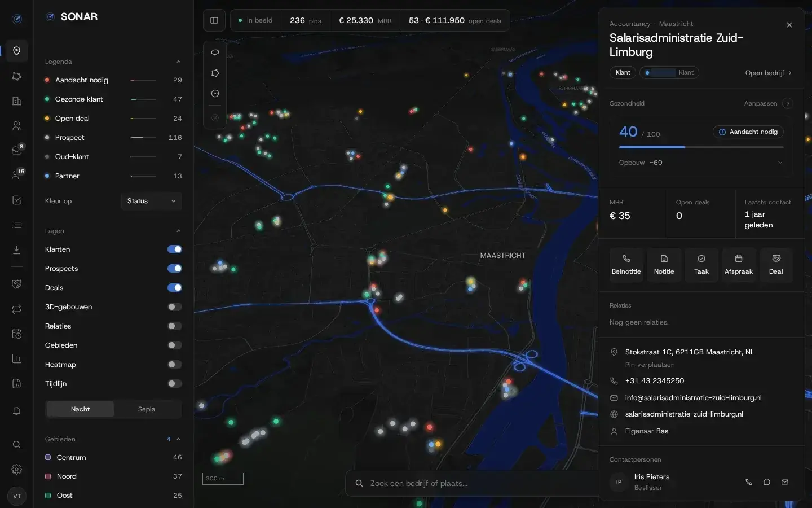Open the tasks checkbox icon in sidebar
812x508 pixels.
(x=16, y=200)
